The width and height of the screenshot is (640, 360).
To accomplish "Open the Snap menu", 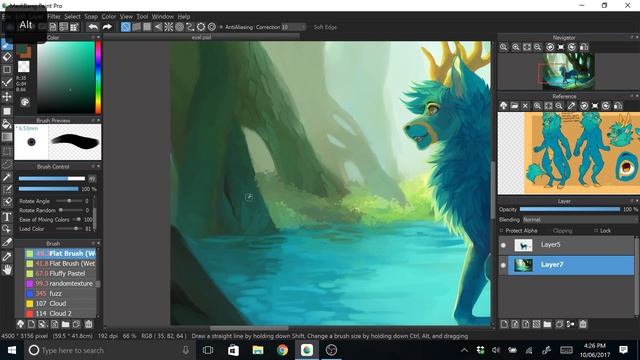I will 91,16.
